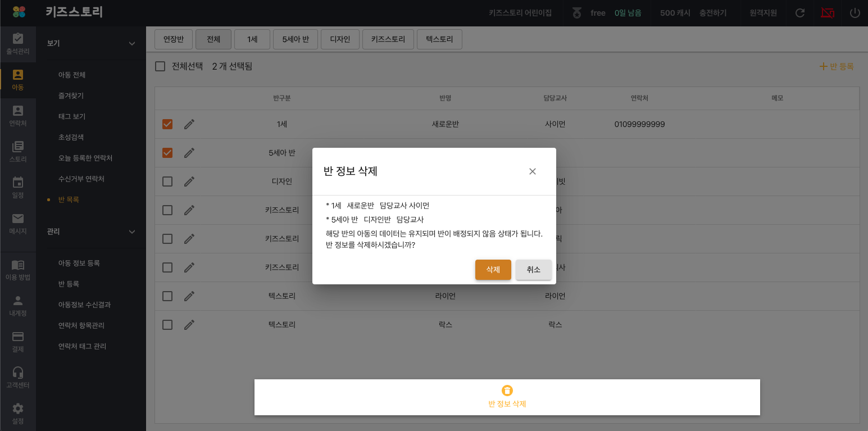Open 초성검색 in the side menu
Screen dimensions: 868x431
click(71, 137)
